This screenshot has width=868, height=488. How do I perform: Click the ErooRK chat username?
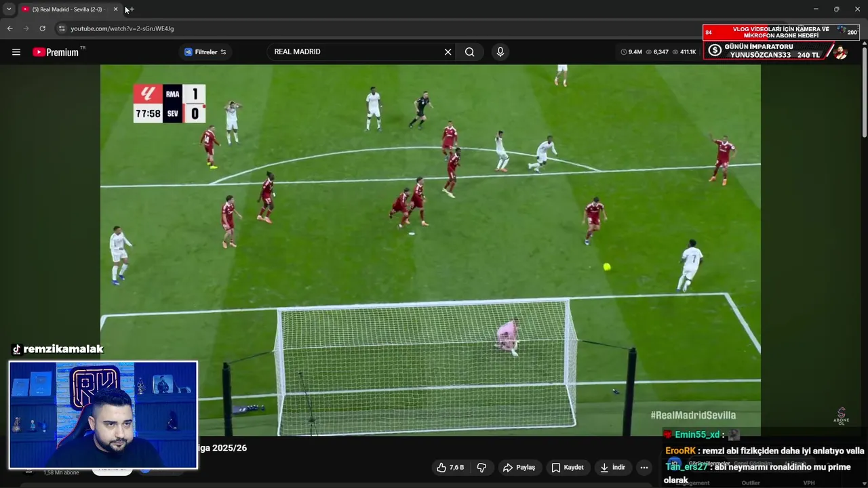(x=680, y=451)
